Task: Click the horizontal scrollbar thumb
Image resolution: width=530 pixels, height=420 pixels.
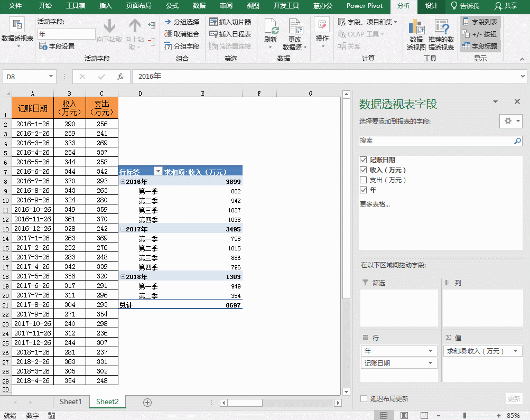Action: click(x=245, y=403)
